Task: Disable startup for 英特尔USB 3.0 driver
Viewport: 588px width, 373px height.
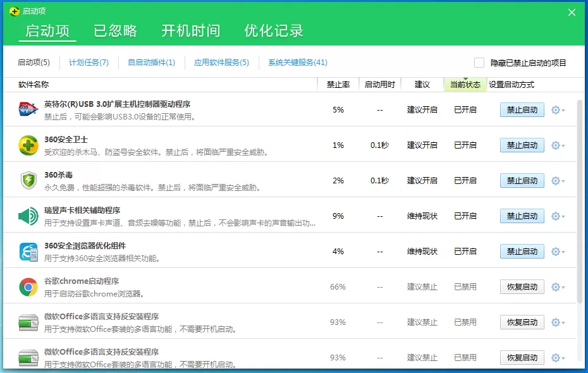Action: pos(522,110)
